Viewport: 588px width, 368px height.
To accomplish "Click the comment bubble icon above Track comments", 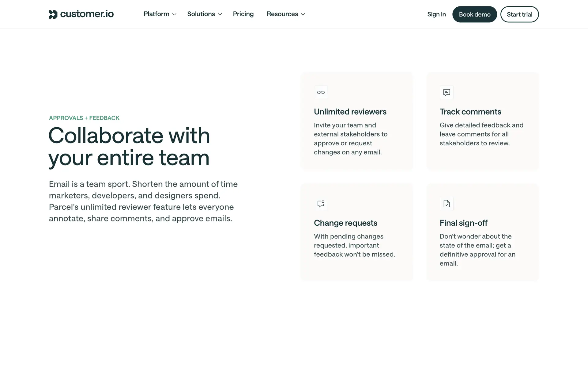I will [x=447, y=92].
